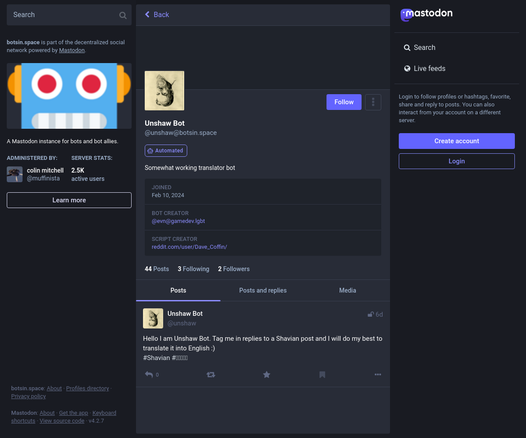Click the 'Somewhat working translator bot' bio text

[190, 168]
